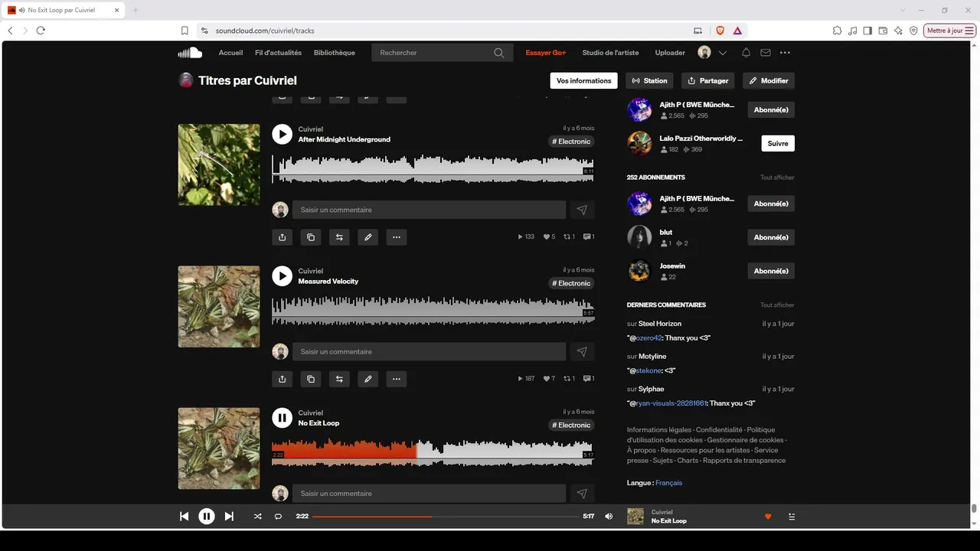Screen dimensions: 980x551
Task: Select the Essayer Go+ link
Action: [546, 53]
